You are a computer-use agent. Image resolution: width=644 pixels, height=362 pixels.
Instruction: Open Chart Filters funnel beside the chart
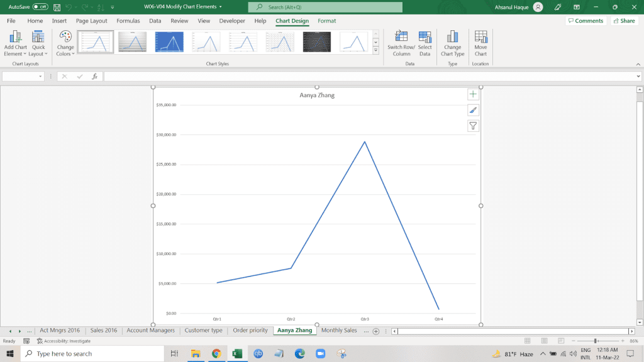[473, 125]
